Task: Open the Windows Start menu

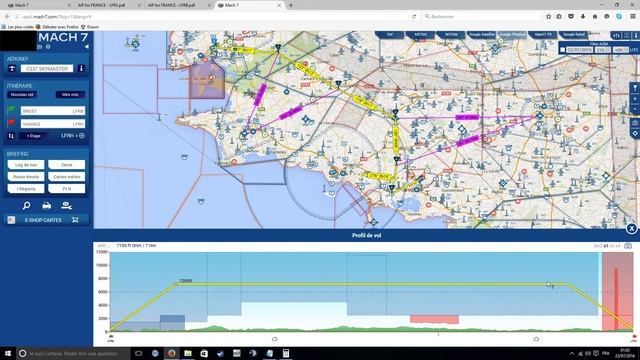Action: coord(8,353)
